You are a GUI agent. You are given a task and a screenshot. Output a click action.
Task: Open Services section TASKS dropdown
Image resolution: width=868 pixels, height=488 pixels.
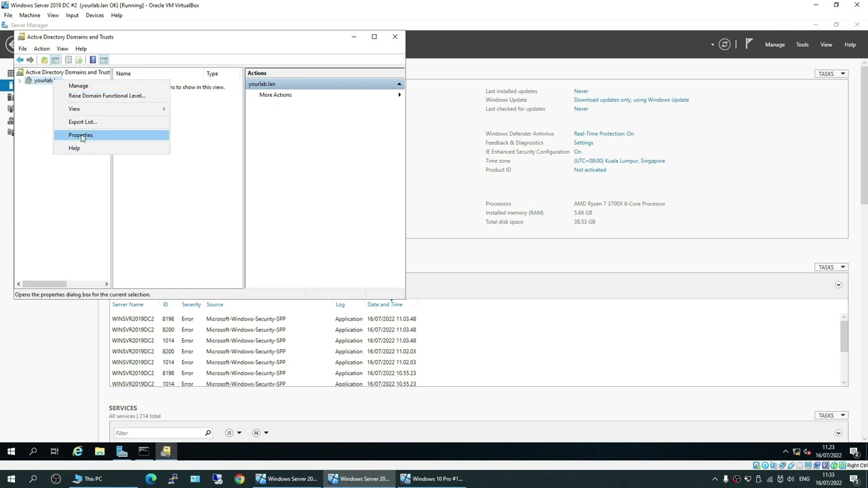click(x=831, y=415)
